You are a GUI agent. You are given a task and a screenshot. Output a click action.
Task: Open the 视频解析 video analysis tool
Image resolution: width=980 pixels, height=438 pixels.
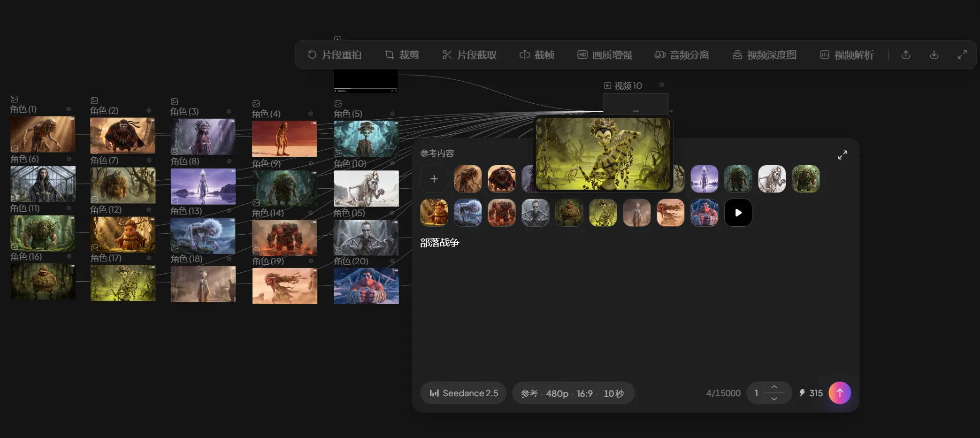847,55
